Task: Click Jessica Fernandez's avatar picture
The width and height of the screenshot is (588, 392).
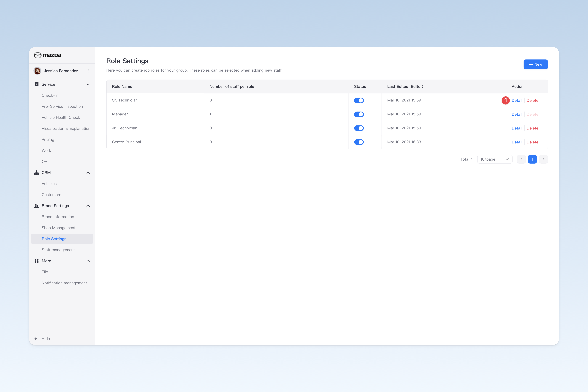Action: [37, 71]
